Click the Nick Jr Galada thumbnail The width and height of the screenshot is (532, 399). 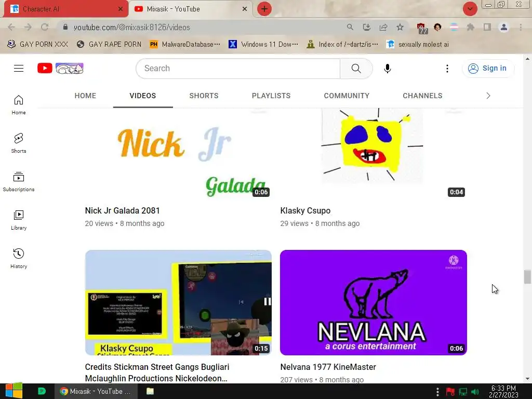point(178,154)
